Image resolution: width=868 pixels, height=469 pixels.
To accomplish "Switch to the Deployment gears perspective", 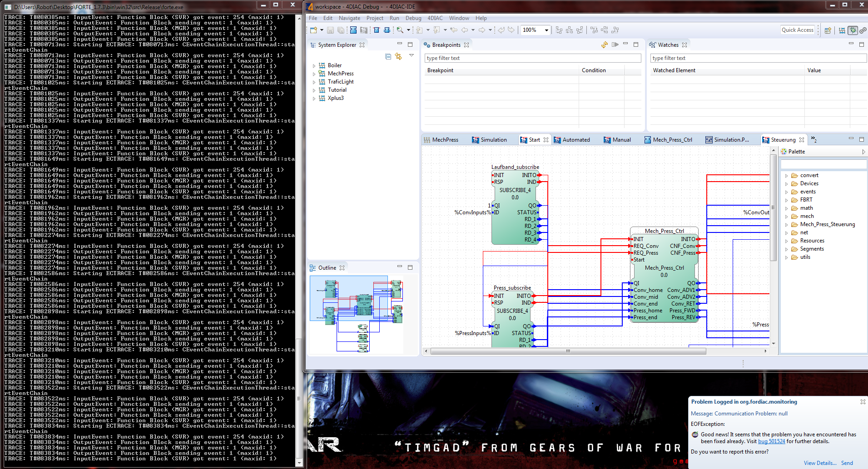I will [863, 30].
